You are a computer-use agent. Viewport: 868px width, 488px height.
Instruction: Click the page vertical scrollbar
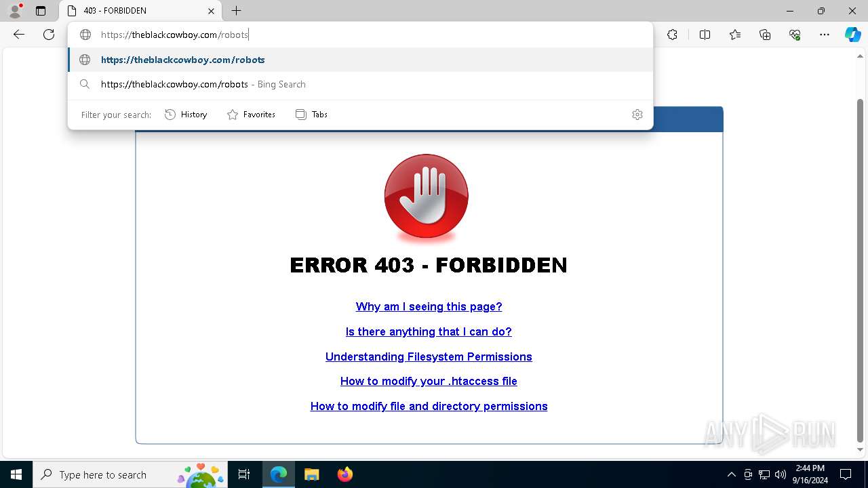pos(860,270)
